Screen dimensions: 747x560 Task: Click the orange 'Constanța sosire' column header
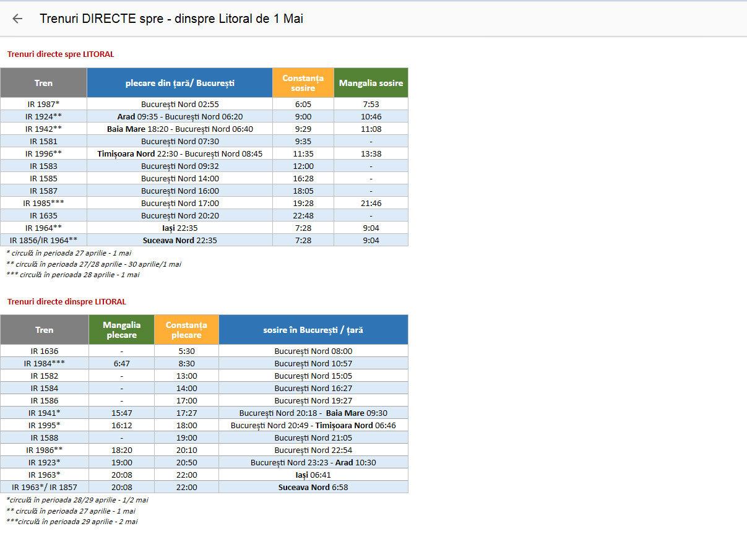pos(303,83)
